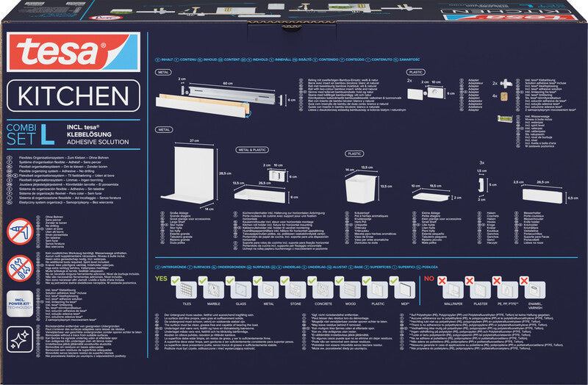
Task: Click the red X above Plaster
Action: pyautogui.click(x=469, y=281)
